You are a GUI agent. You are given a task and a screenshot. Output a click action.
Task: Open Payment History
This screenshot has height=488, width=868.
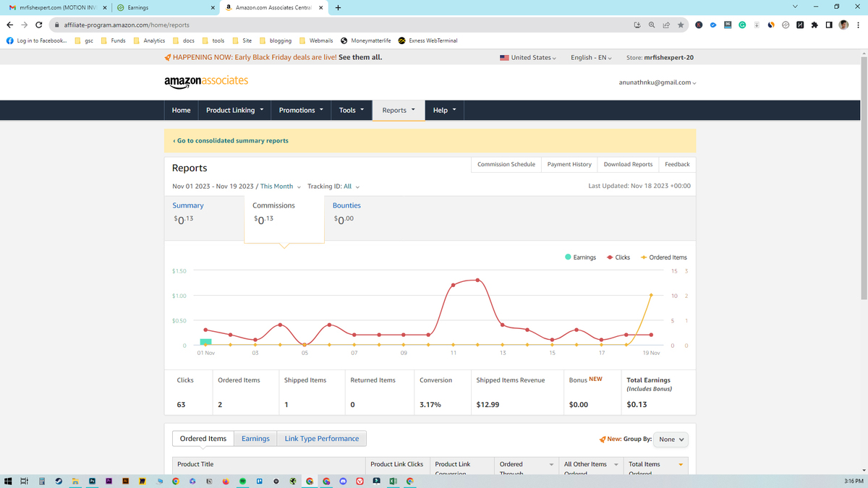point(569,164)
